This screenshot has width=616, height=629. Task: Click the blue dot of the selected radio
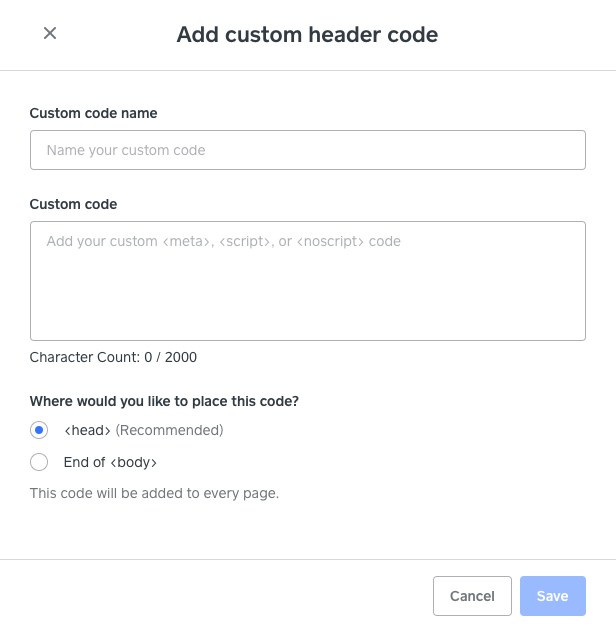tap(39, 430)
